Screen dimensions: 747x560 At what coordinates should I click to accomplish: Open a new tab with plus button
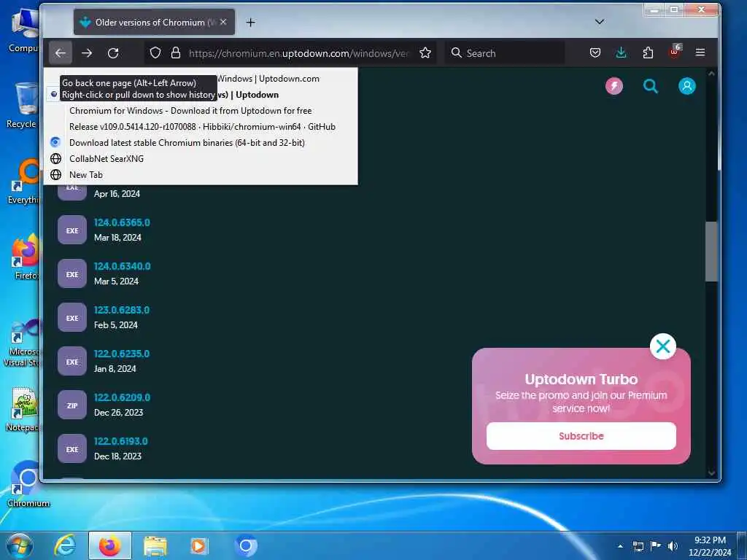pos(251,23)
